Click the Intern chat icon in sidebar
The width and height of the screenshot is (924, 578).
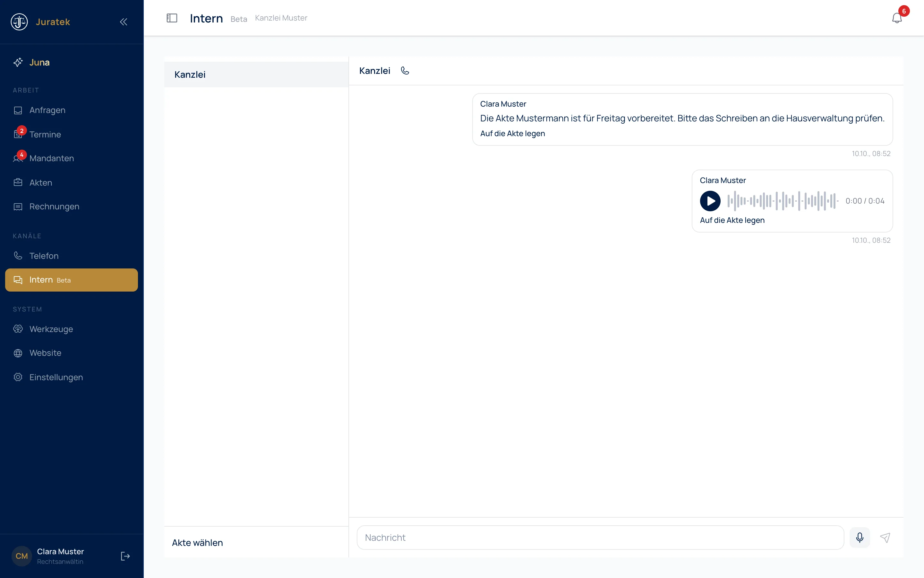pos(18,280)
